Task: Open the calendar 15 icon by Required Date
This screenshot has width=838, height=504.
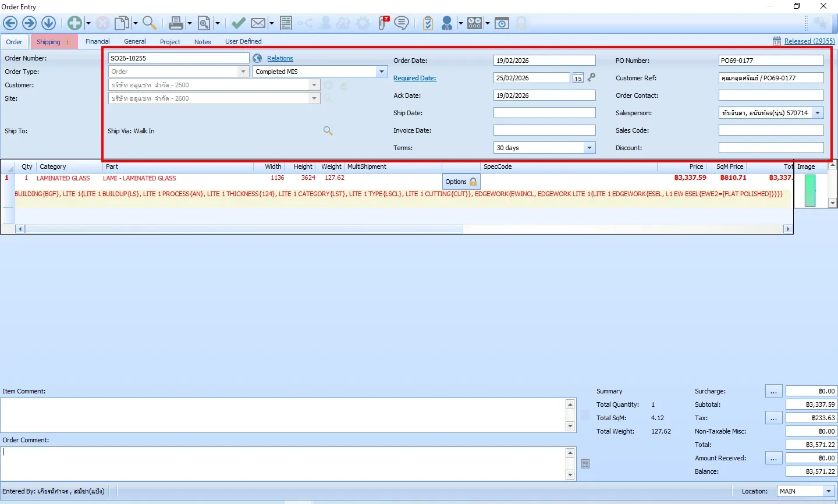Action: coord(578,78)
